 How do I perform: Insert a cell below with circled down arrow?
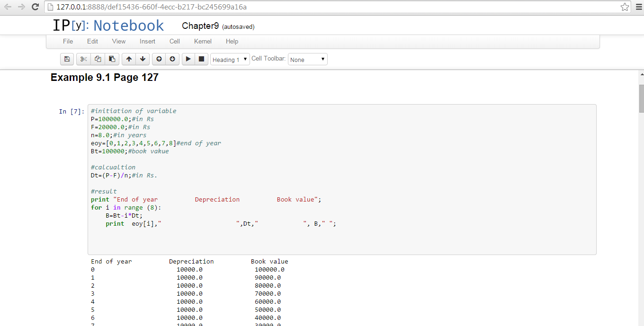click(x=172, y=59)
